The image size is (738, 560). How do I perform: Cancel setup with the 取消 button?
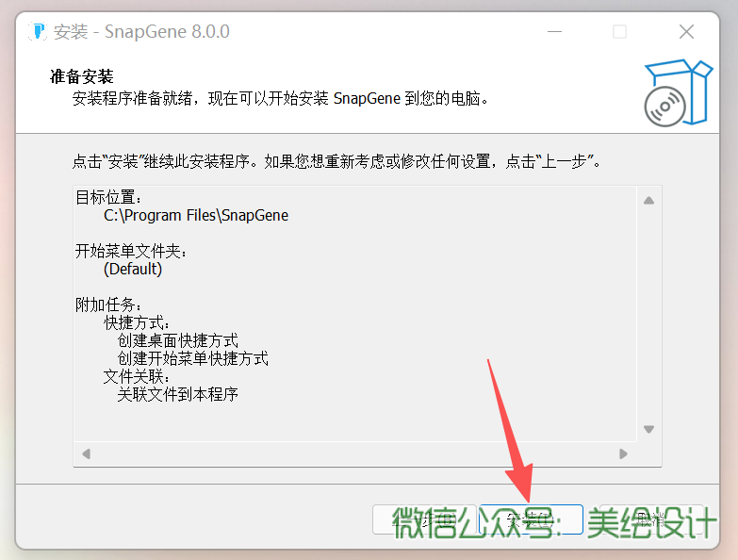648,519
